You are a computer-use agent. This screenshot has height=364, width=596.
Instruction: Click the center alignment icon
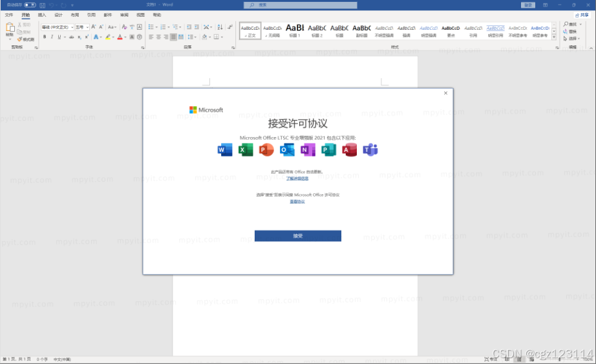pos(158,37)
